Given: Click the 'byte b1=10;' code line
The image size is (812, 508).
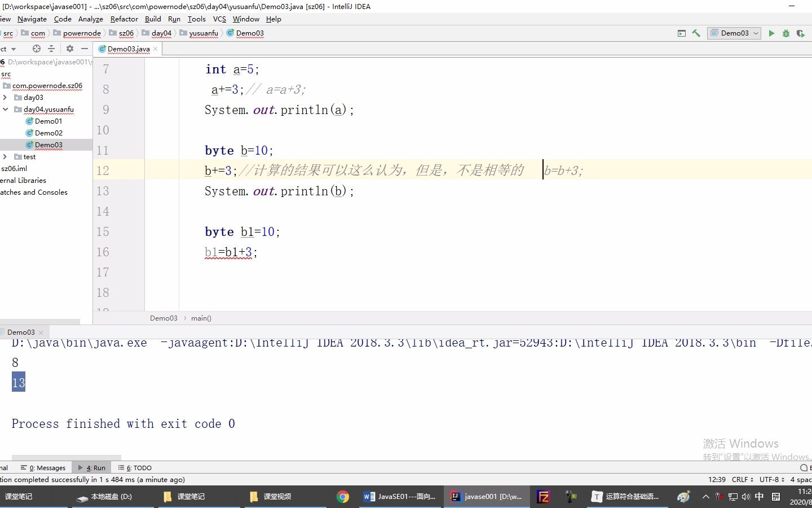Looking at the screenshot, I should (242, 231).
